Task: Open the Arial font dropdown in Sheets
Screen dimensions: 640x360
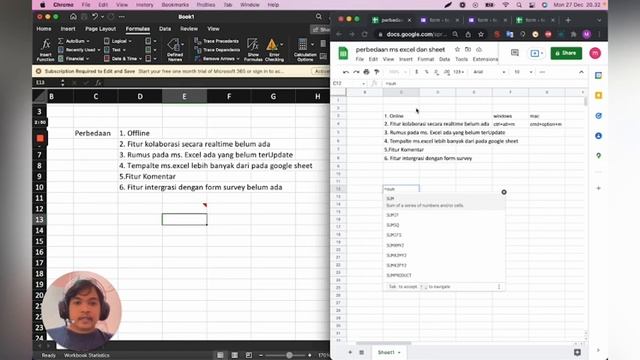Action: pyautogui.click(x=489, y=72)
